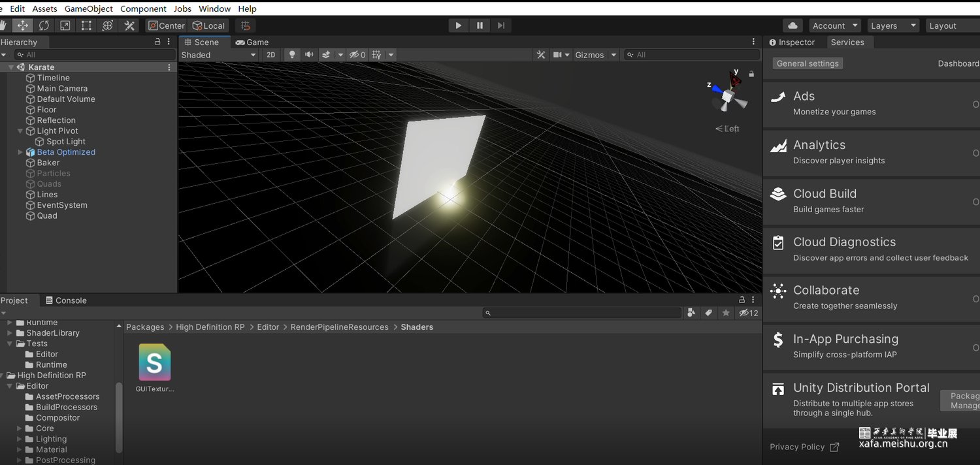This screenshot has width=980, height=465.
Task: Switch to the Game tab
Action: [252, 42]
